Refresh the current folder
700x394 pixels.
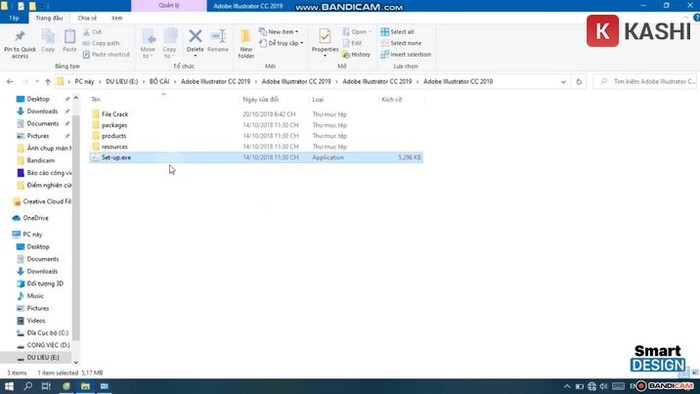(x=579, y=82)
